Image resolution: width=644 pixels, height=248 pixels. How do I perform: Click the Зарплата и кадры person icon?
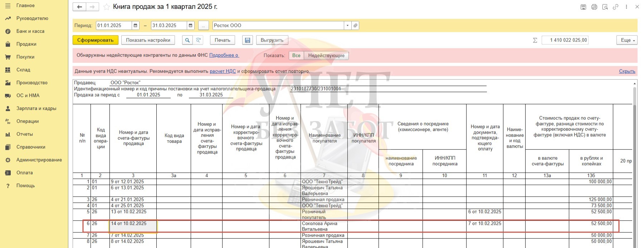point(8,108)
